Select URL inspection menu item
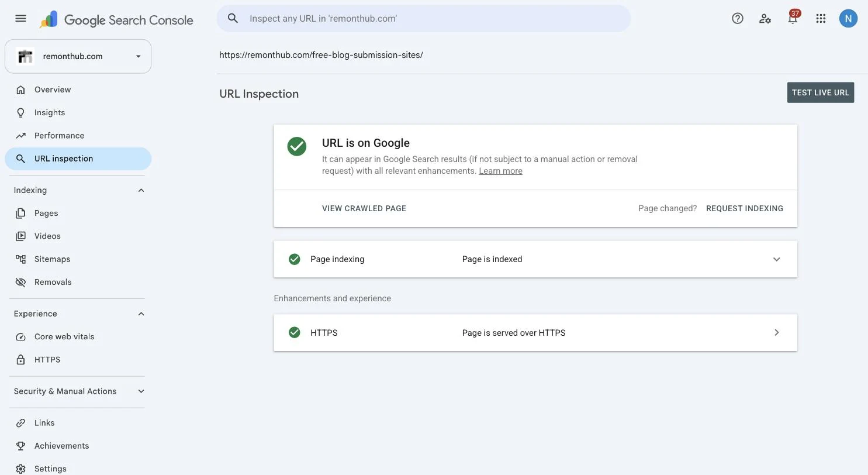Viewport: 868px width, 475px height. point(78,159)
